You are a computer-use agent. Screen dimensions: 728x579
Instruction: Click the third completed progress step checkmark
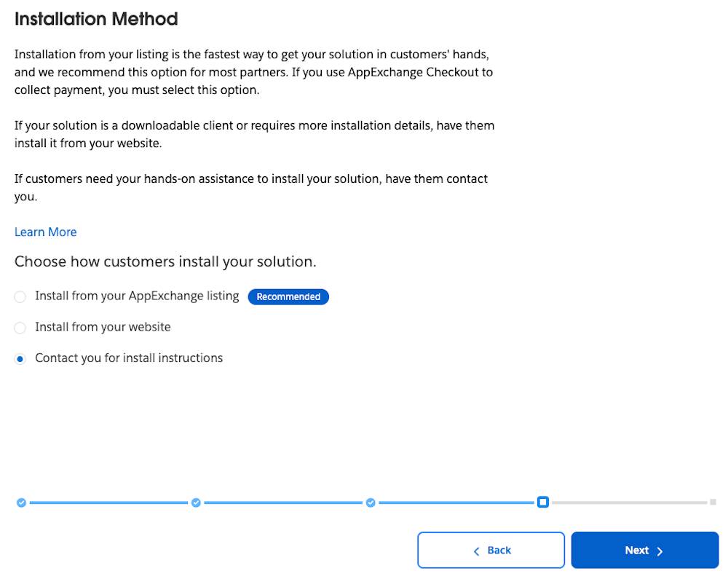(371, 503)
